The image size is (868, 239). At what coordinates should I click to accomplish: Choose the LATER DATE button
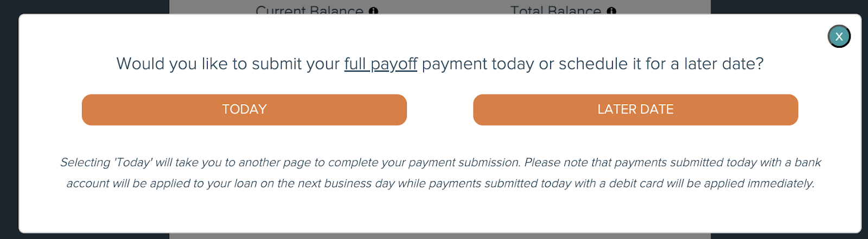point(635,110)
